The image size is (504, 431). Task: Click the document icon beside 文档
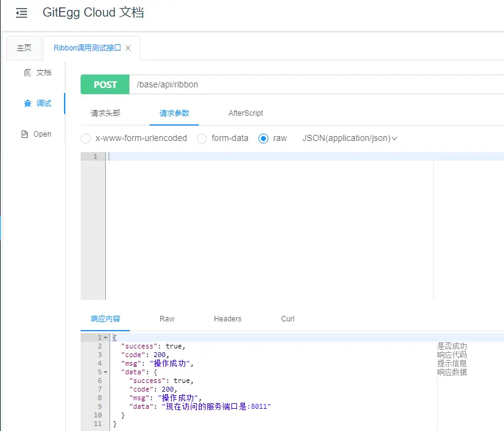tap(28, 73)
